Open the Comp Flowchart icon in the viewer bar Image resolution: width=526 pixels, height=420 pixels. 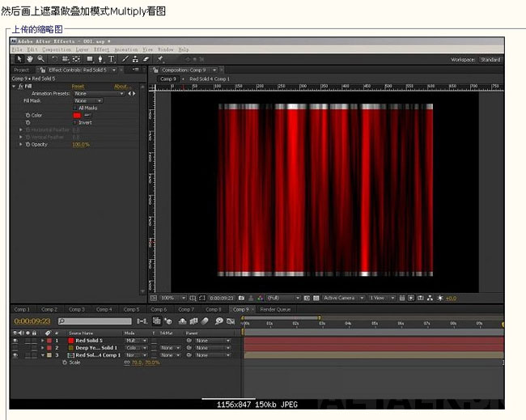tap(430, 298)
